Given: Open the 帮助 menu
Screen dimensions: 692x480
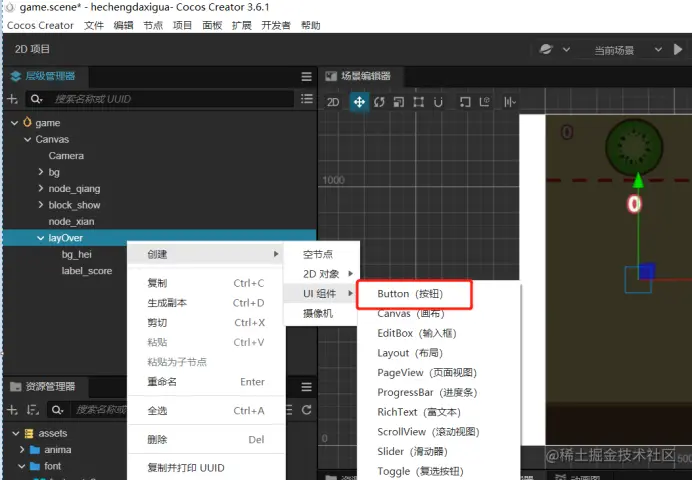Looking at the screenshot, I should click(311, 26).
